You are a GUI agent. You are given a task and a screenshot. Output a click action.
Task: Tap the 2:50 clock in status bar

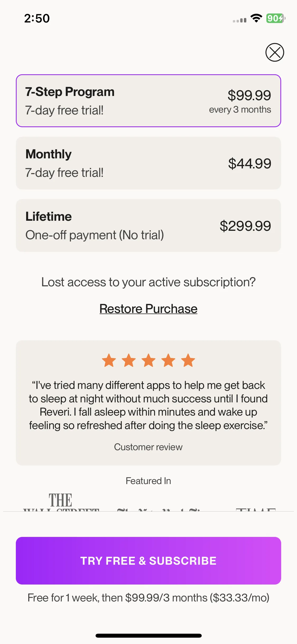37,19
